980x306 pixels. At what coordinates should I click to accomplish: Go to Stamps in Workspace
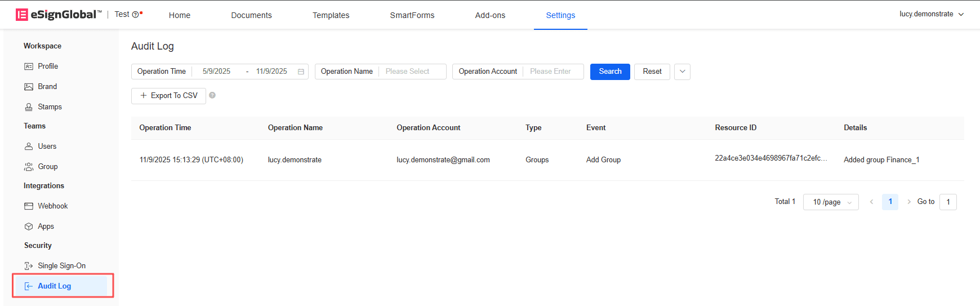tap(50, 107)
